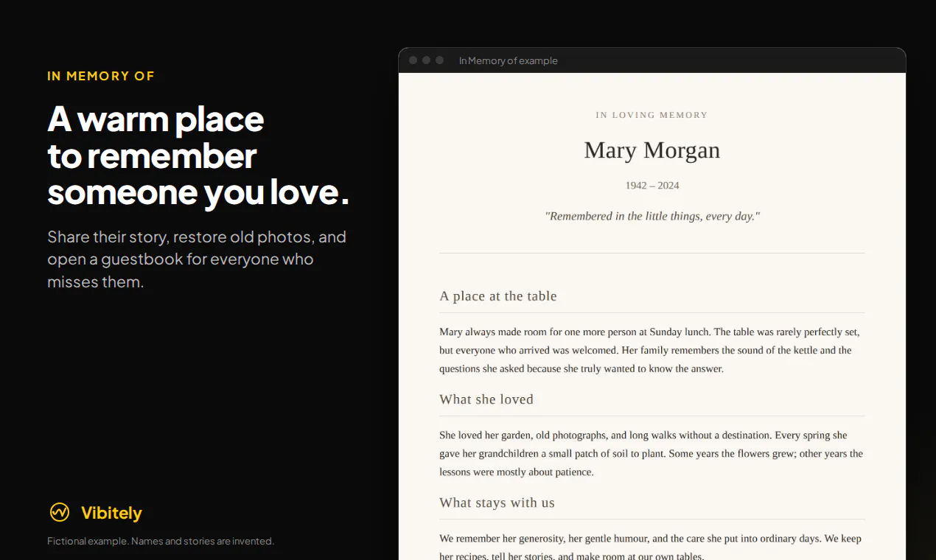This screenshot has width=936, height=560.
Task: Click the 'Share their story' subtitle text
Action: 197,259
